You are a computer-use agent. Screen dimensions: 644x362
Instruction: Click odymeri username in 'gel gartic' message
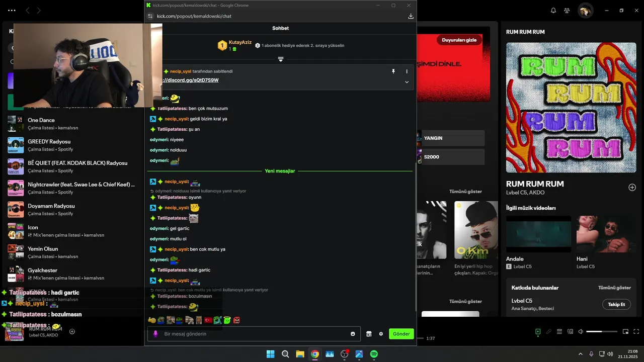coord(159,229)
